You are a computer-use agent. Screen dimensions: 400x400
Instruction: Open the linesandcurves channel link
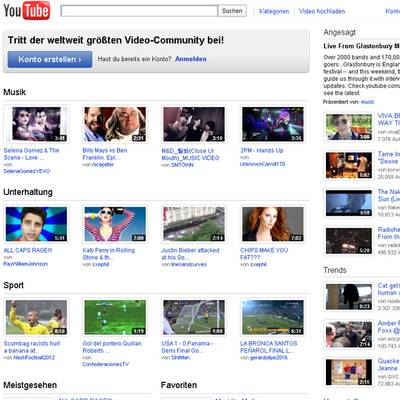[x=189, y=264]
